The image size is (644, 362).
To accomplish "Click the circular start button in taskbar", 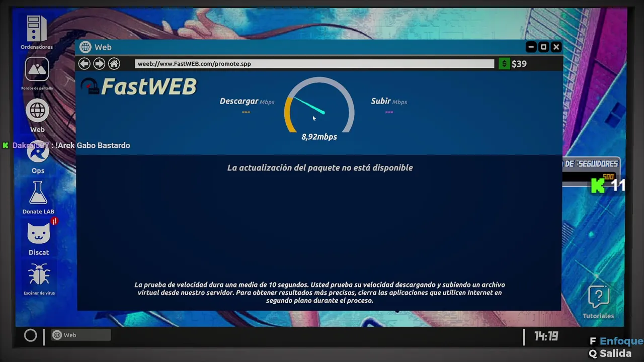I will click(30, 335).
